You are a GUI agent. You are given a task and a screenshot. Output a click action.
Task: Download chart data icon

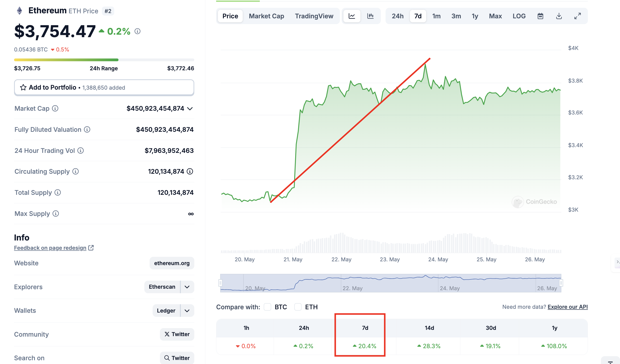point(559,16)
